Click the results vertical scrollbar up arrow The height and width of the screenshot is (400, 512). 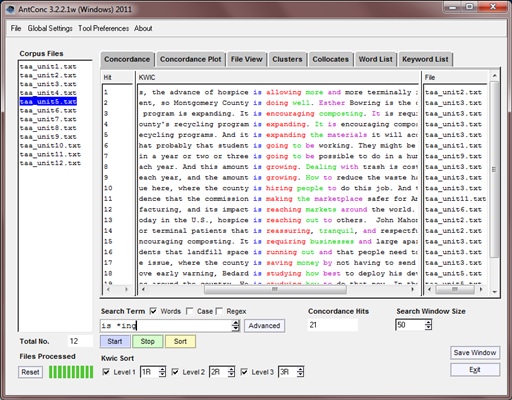pos(495,76)
